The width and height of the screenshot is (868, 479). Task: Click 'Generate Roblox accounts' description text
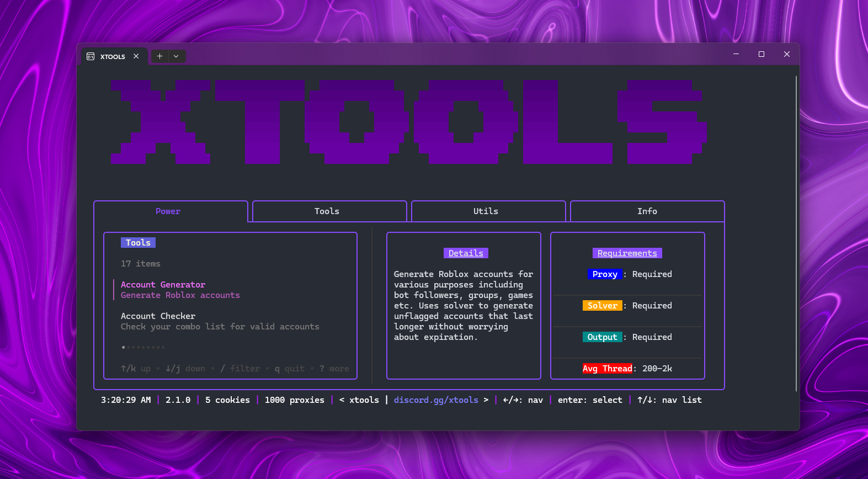(180, 295)
